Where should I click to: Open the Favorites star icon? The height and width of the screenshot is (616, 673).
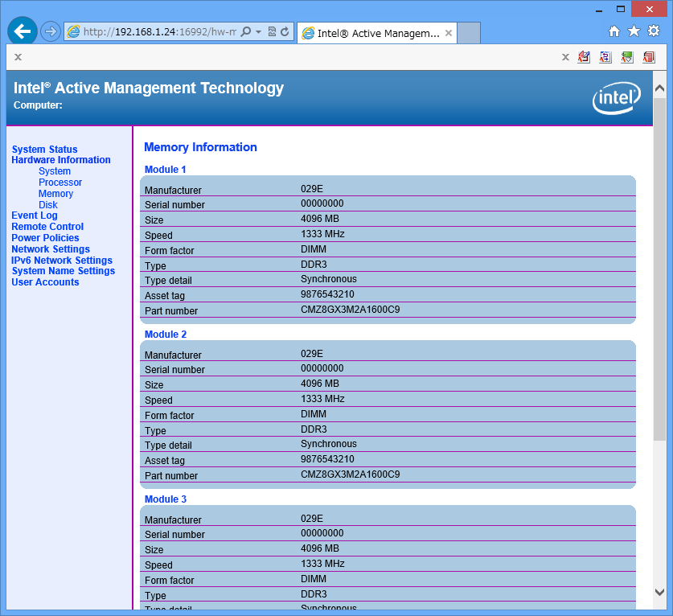(x=634, y=31)
